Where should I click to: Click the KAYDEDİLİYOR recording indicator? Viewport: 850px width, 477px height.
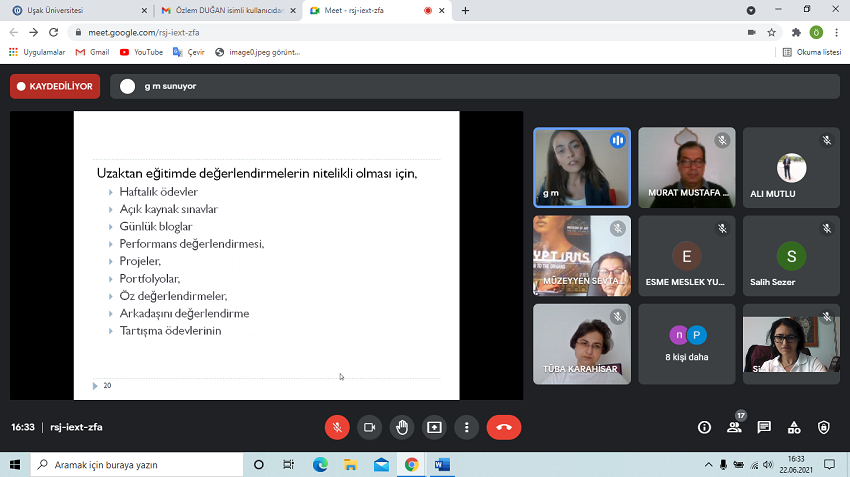tap(55, 86)
